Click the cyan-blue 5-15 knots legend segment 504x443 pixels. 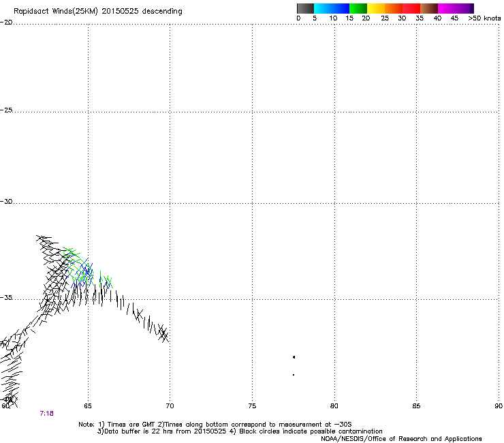pyautogui.click(x=332, y=8)
